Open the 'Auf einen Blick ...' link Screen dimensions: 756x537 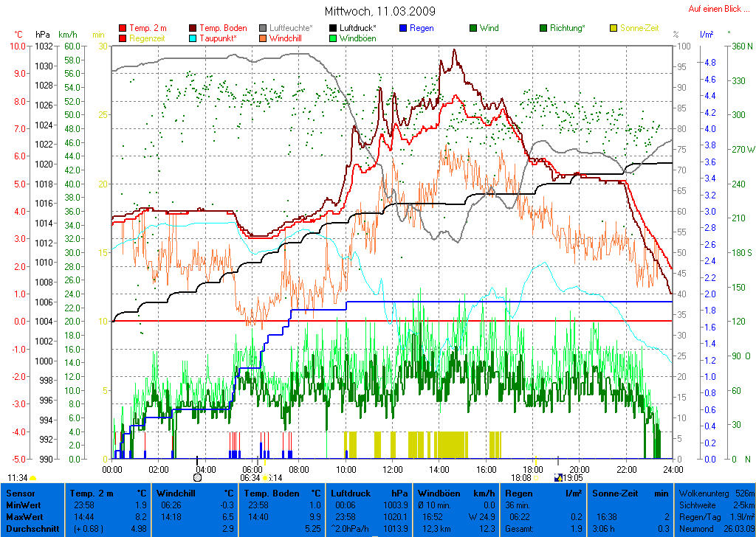[714, 9]
